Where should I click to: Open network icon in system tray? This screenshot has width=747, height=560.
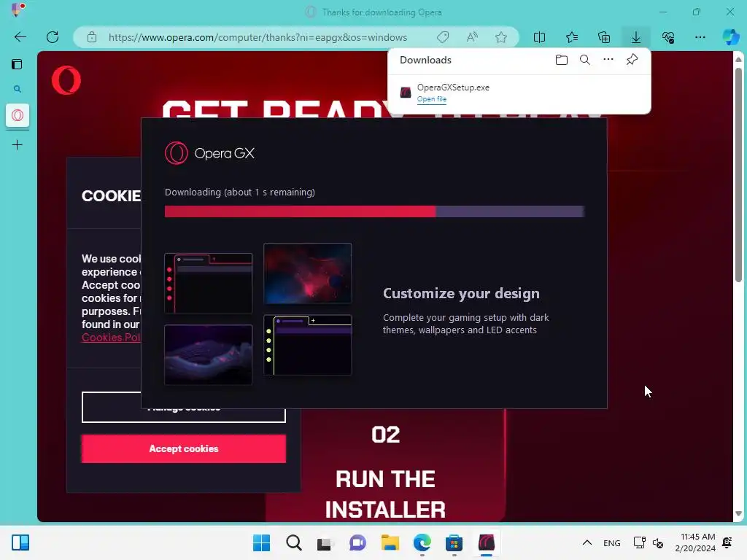pos(639,542)
